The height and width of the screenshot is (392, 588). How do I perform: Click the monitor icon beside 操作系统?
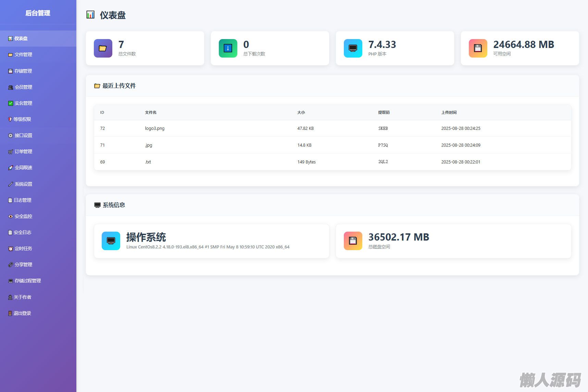tap(111, 241)
